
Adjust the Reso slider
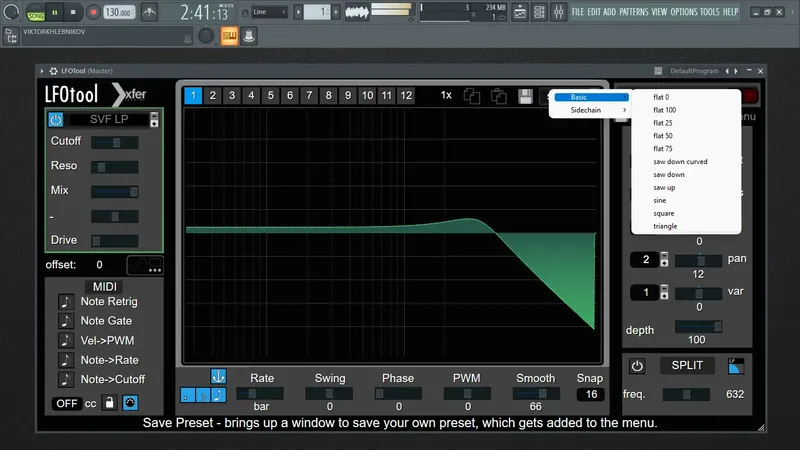tap(114, 167)
